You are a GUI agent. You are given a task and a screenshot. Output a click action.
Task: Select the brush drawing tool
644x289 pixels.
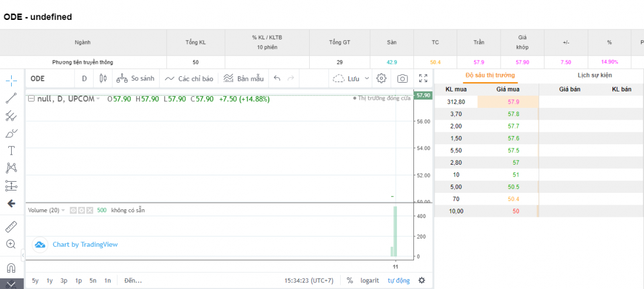[12, 133]
